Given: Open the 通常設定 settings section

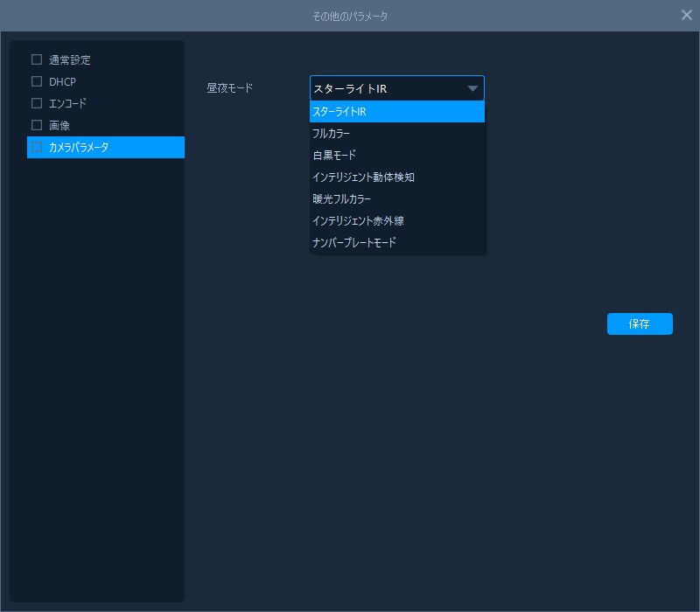Looking at the screenshot, I should (x=70, y=60).
